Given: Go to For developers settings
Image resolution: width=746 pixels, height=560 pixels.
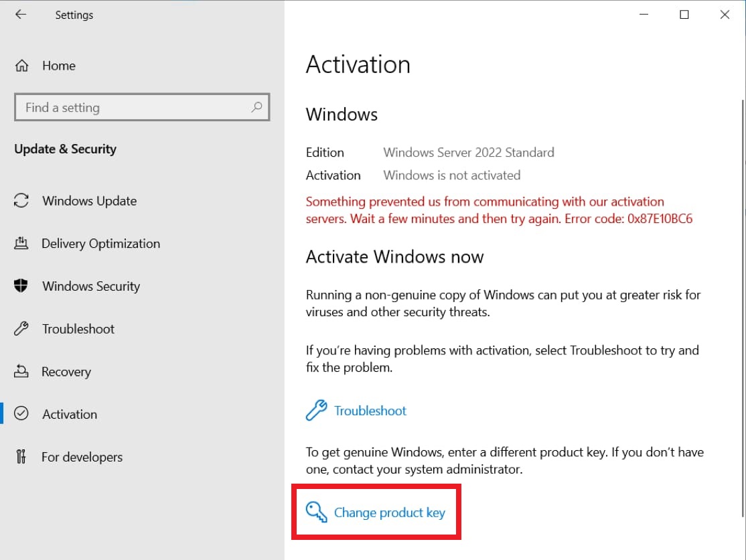Looking at the screenshot, I should (82, 457).
